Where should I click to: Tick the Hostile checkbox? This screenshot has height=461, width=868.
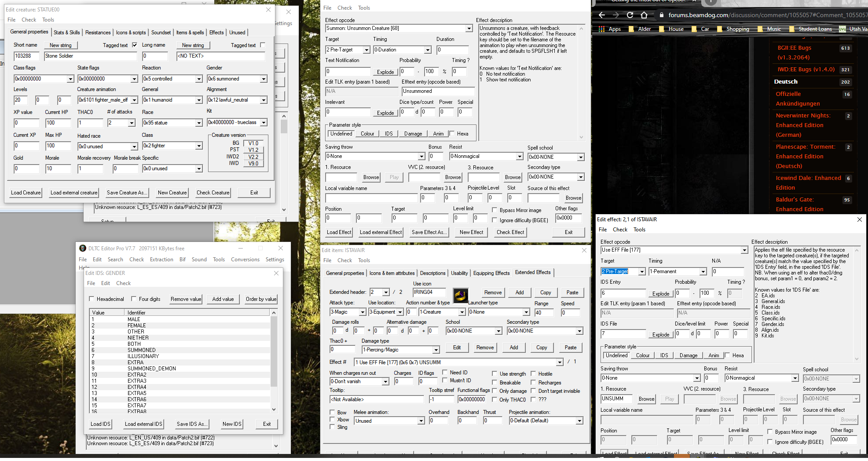tap(533, 374)
